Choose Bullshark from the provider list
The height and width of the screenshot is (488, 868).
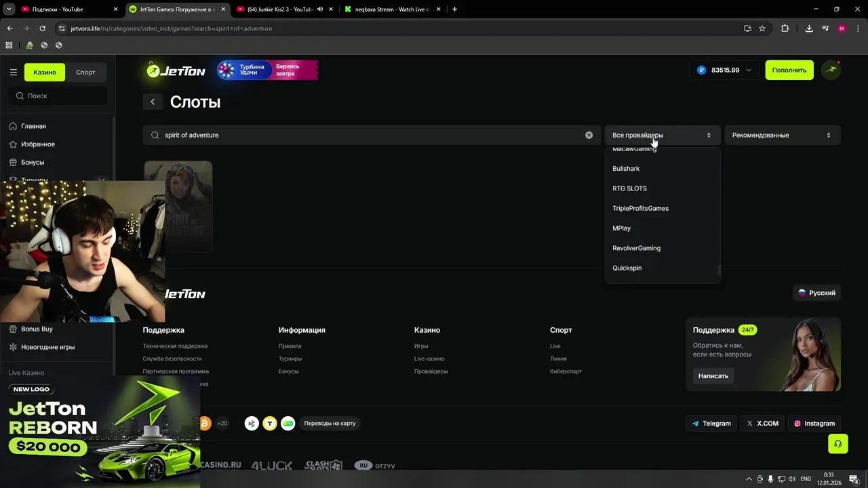tap(662, 168)
